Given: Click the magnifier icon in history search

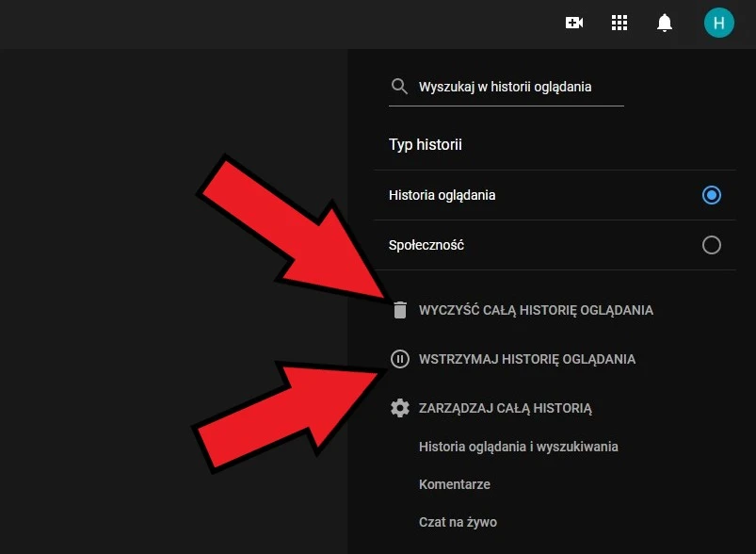Looking at the screenshot, I should tap(400, 87).
